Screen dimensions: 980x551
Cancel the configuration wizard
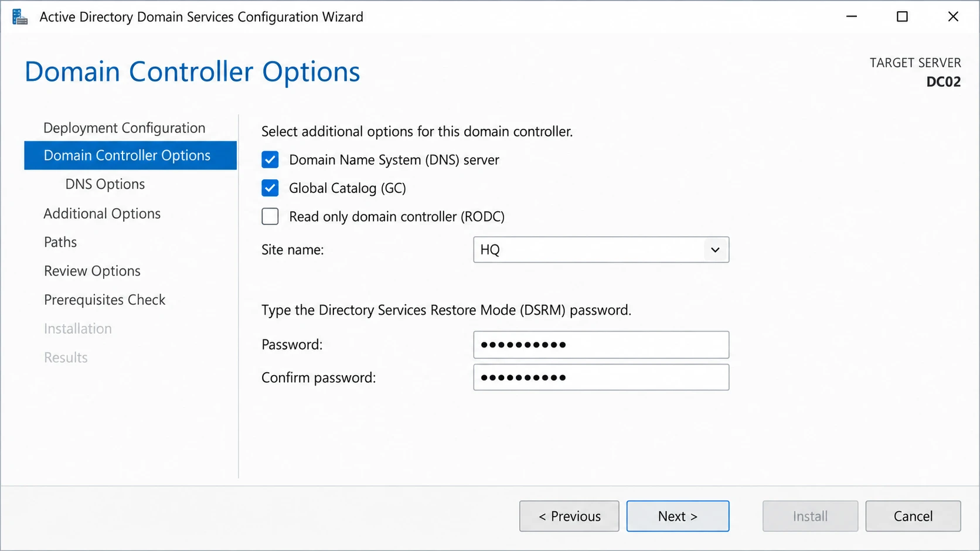click(913, 516)
